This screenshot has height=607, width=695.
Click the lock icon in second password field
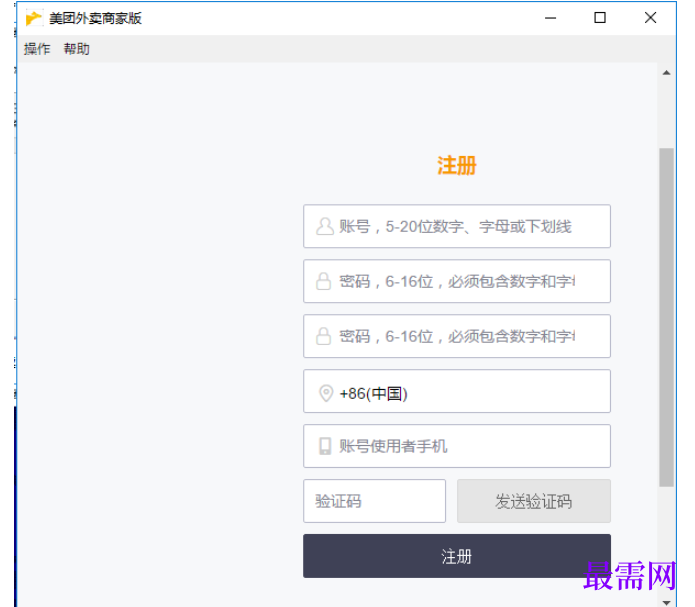coord(324,336)
